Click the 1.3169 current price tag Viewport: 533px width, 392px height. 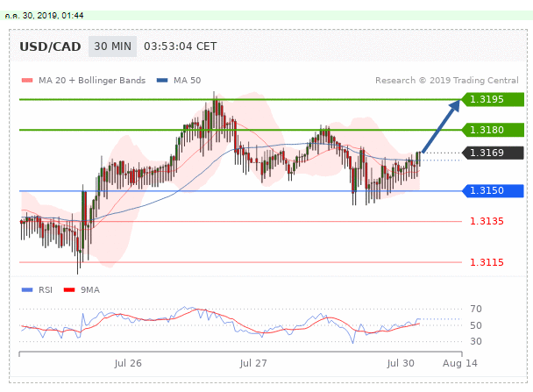(493, 153)
